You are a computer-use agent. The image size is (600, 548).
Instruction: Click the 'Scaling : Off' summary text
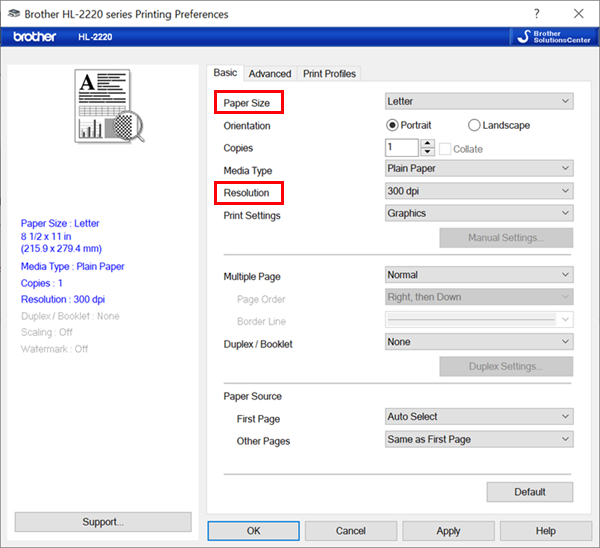click(47, 332)
